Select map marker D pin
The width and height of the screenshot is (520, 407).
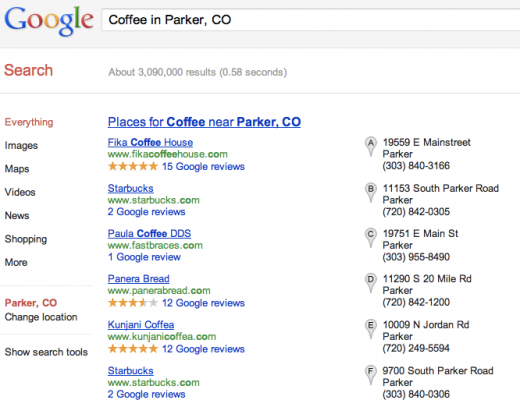pos(370,283)
